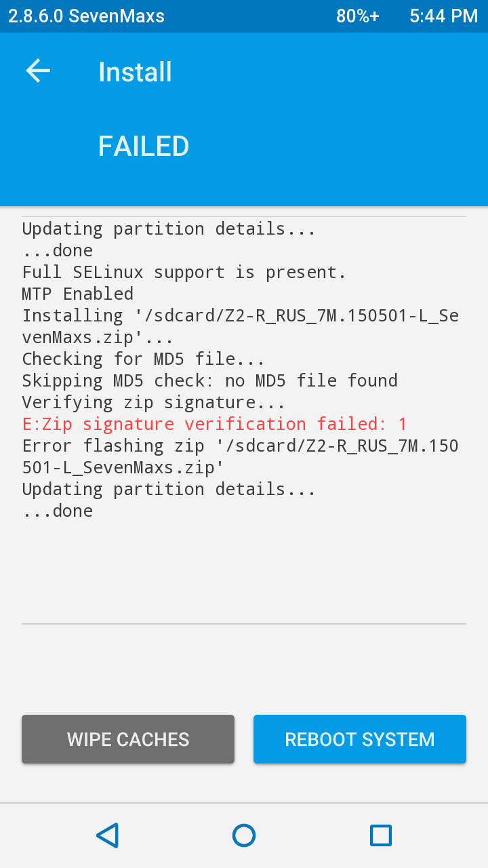Select the Checking for MD5 file line
Image resolution: width=488 pixels, height=868 pixels.
144,359
